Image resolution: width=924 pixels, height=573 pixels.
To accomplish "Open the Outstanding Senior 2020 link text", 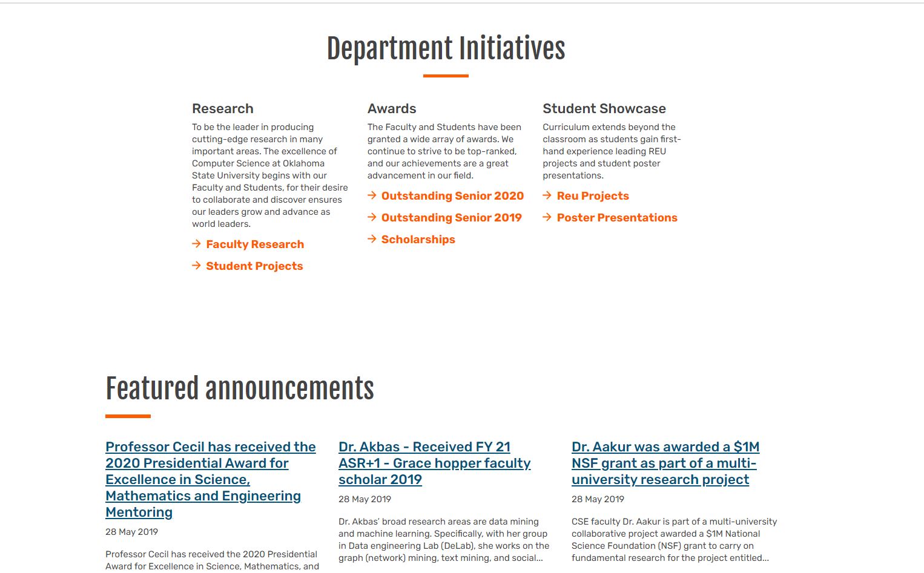I will (x=452, y=196).
